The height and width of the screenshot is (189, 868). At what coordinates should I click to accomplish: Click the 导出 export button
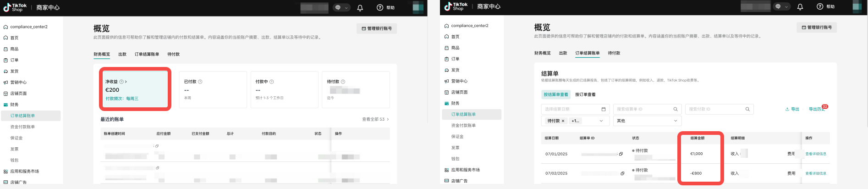click(x=792, y=109)
